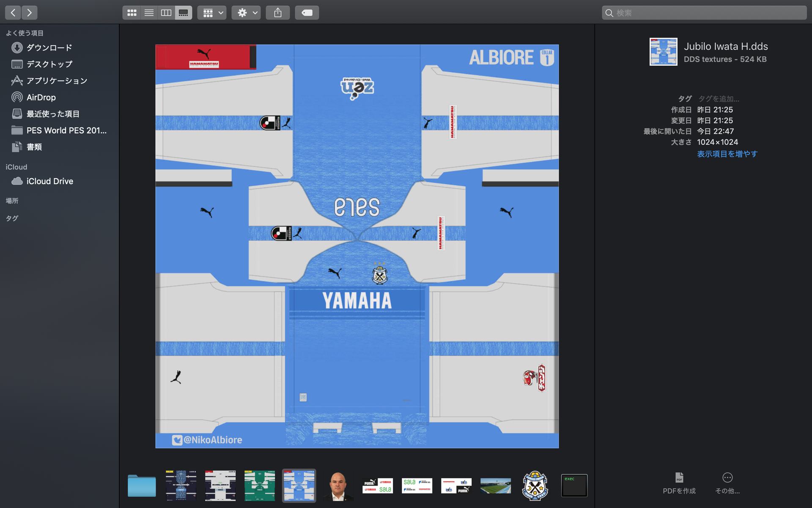This screenshot has height=508, width=812.
Task: Click the file icon in info panel
Action: coord(664,52)
